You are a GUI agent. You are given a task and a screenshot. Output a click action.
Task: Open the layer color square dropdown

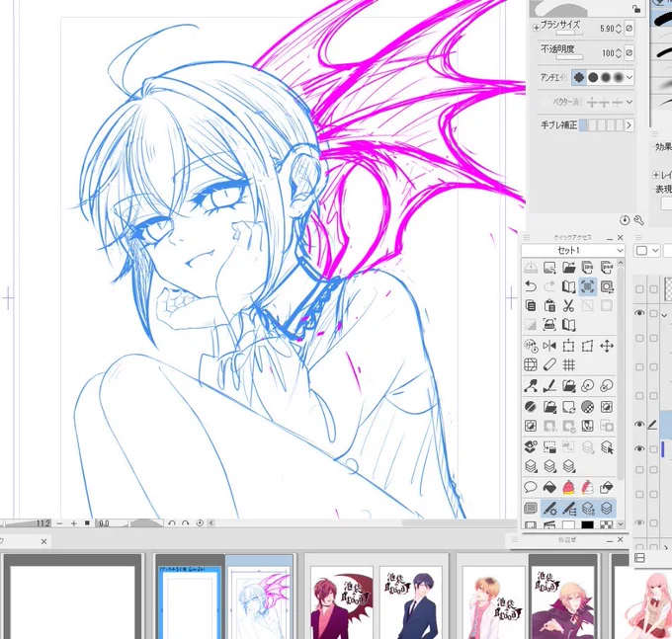tap(646, 251)
